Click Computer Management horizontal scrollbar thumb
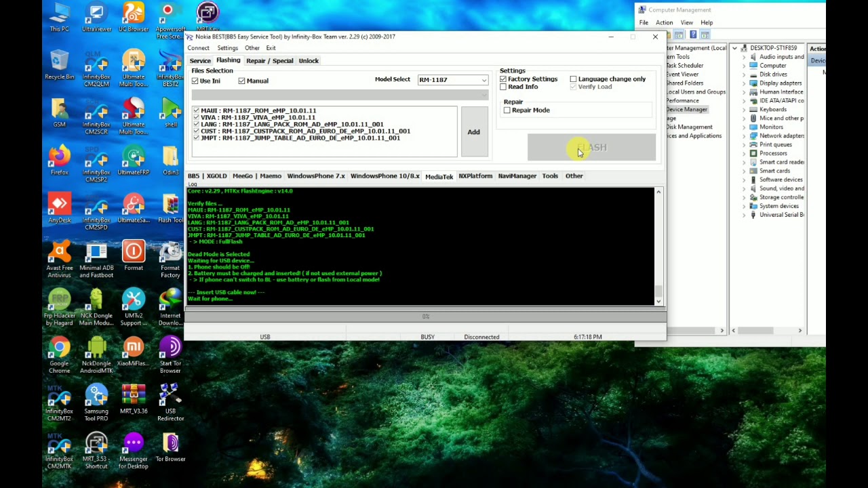The height and width of the screenshot is (488, 868). click(755, 331)
